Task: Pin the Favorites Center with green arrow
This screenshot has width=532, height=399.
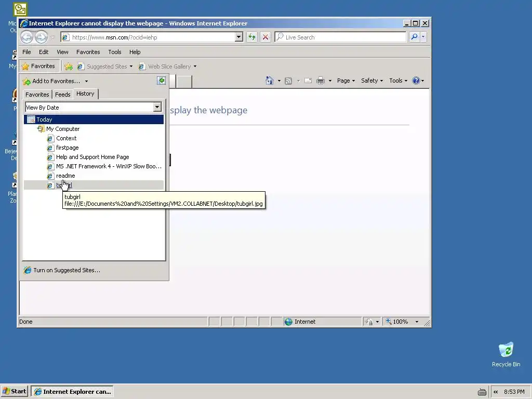Action: pos(162,81)
